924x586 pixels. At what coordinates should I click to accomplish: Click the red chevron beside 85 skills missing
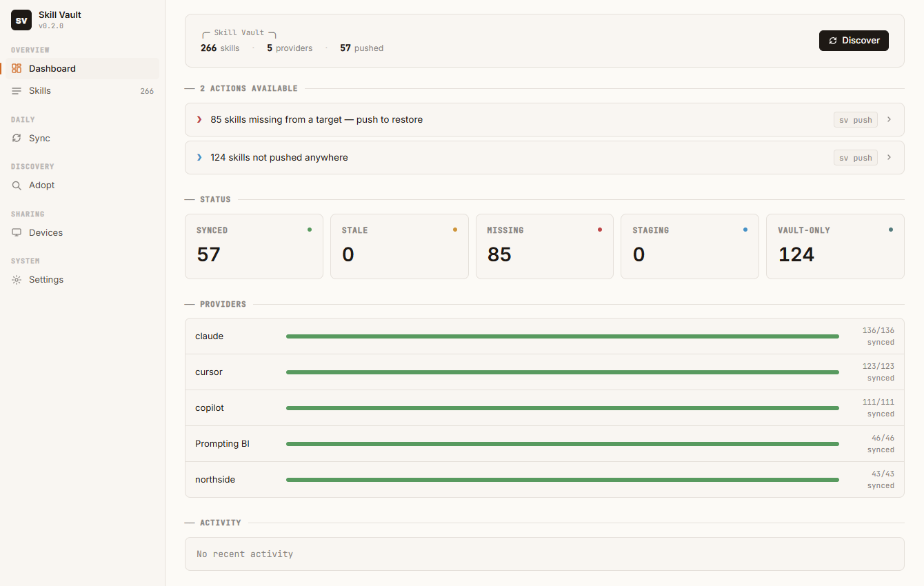[x=199, y=119]
